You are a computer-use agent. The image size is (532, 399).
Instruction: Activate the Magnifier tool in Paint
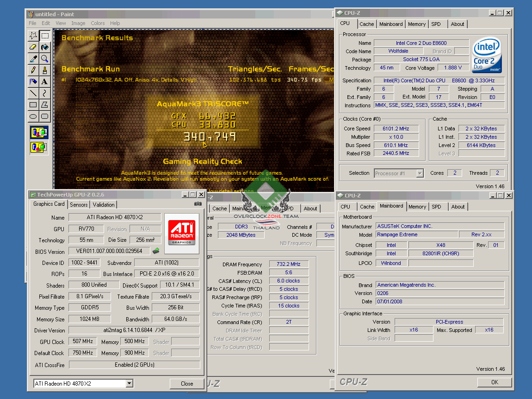45,59
